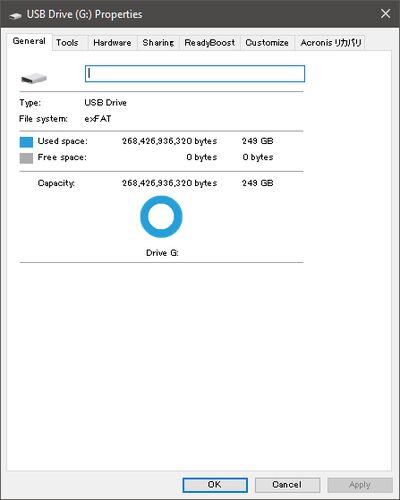Go to the Customize tab
This screenshot has height=500, width=400.
click(x=267, y=43)
